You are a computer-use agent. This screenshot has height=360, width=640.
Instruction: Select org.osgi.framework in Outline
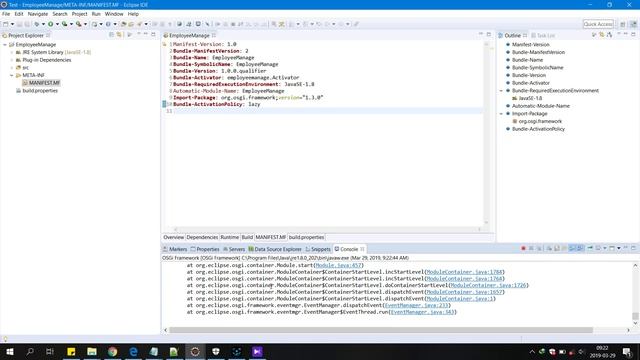coord(540,121)
